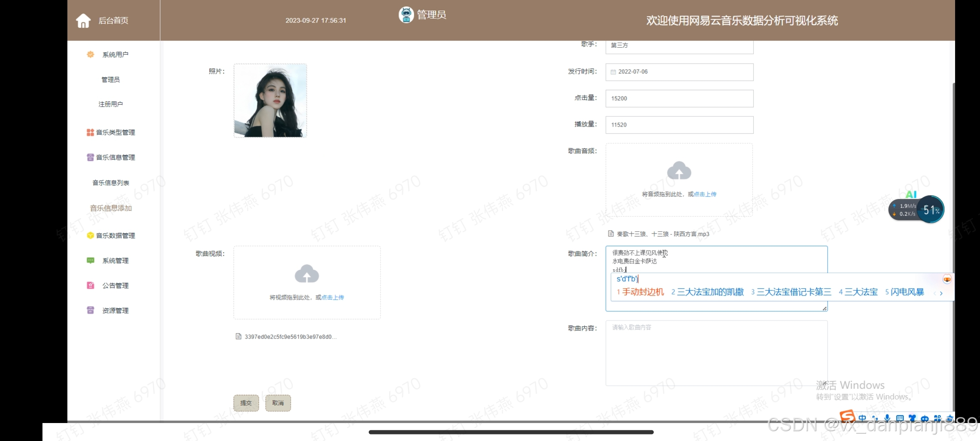Click the 取消 cancel button
The height and width of the screenshot is (441, 980).
pyautogui.click(x=278, y=403)
